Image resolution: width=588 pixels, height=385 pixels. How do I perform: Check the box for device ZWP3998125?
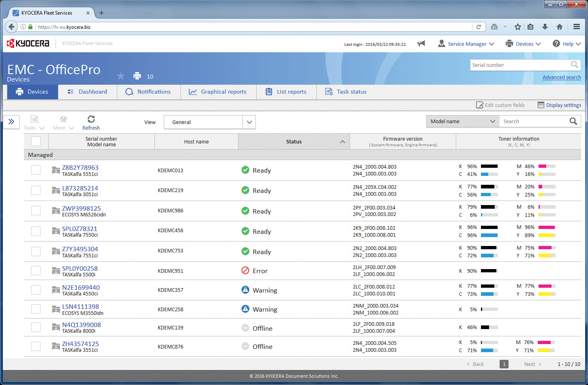36,210
